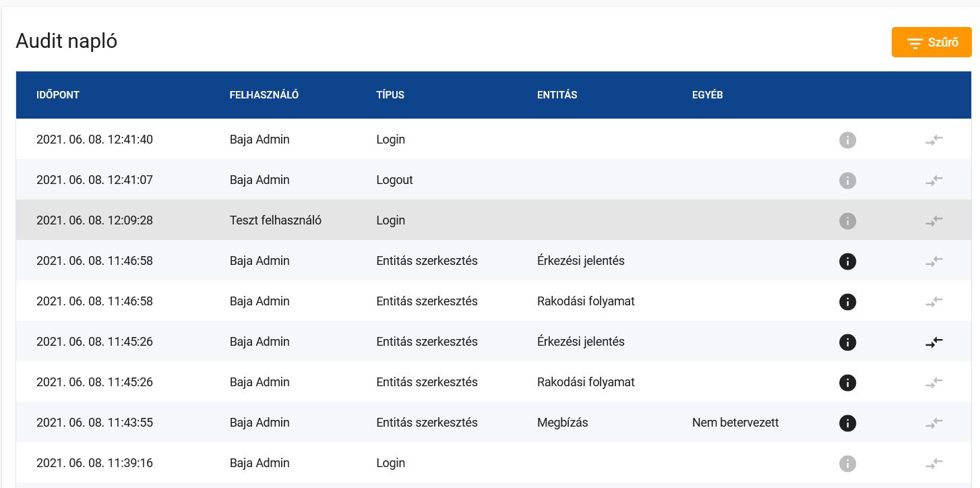Click info icon for 11:39:16 Login row
The width and height of the screenshot is (980, 488).
(x=847, y=464)
